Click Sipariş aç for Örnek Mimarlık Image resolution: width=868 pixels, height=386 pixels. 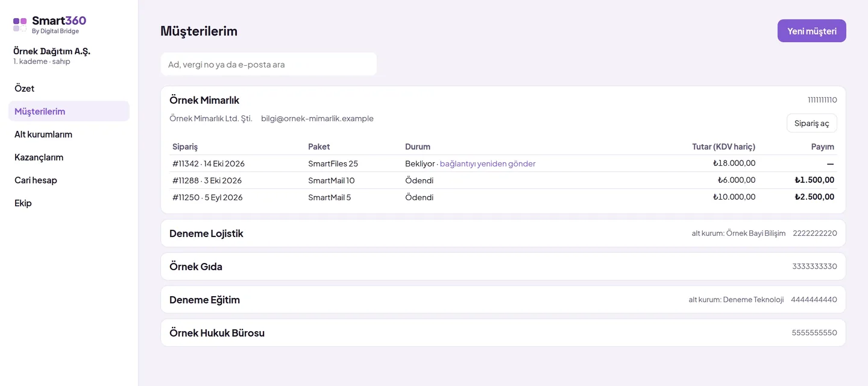[811, 123]
